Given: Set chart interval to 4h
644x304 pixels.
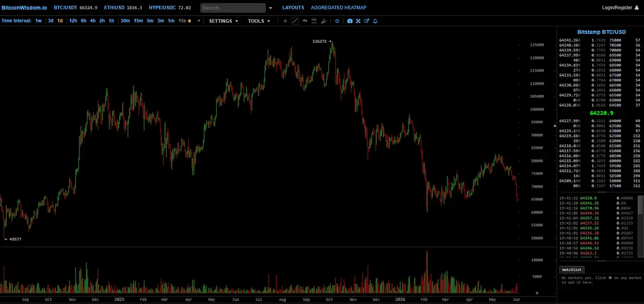Looking at the screenshot, I should click(x=93, y=21).
